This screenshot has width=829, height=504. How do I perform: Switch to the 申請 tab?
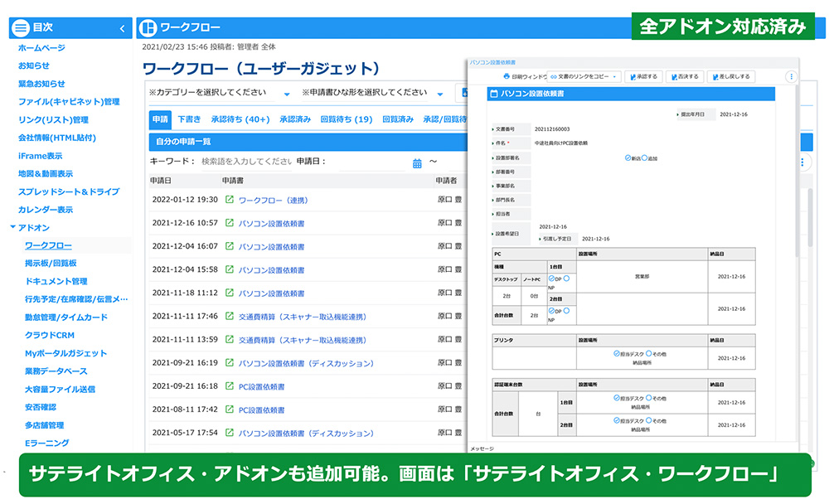click(x=160, y=119)
